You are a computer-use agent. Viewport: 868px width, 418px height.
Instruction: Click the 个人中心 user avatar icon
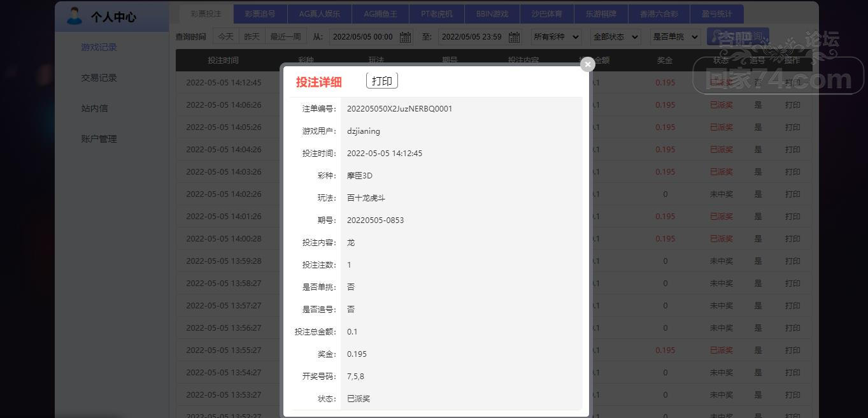[x=75, y=17]
